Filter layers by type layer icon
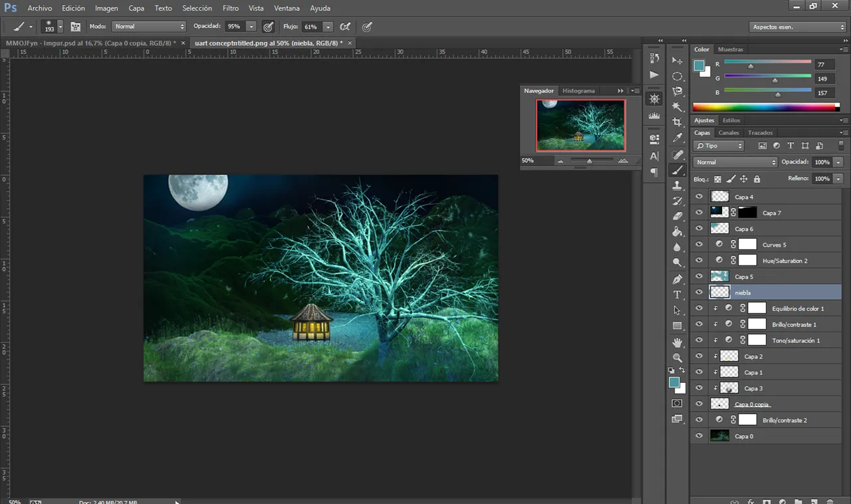 pyautogui.click(x=790, y=146)
